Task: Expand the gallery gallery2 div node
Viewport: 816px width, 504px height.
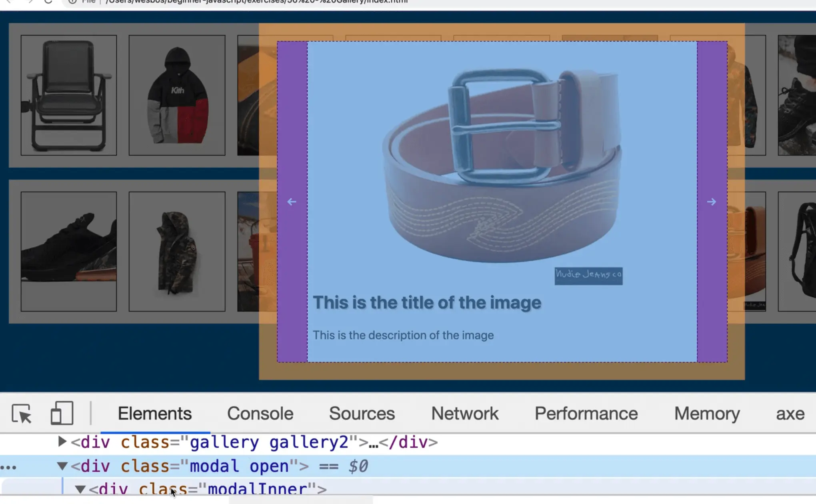Action: click(62, 442)
